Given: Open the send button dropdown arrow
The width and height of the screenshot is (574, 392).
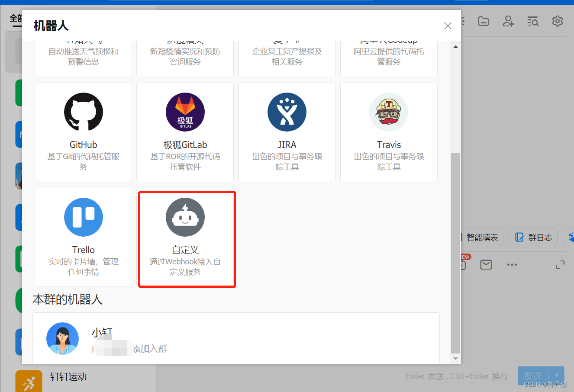Looking at the screenshot, I should 557,376.
